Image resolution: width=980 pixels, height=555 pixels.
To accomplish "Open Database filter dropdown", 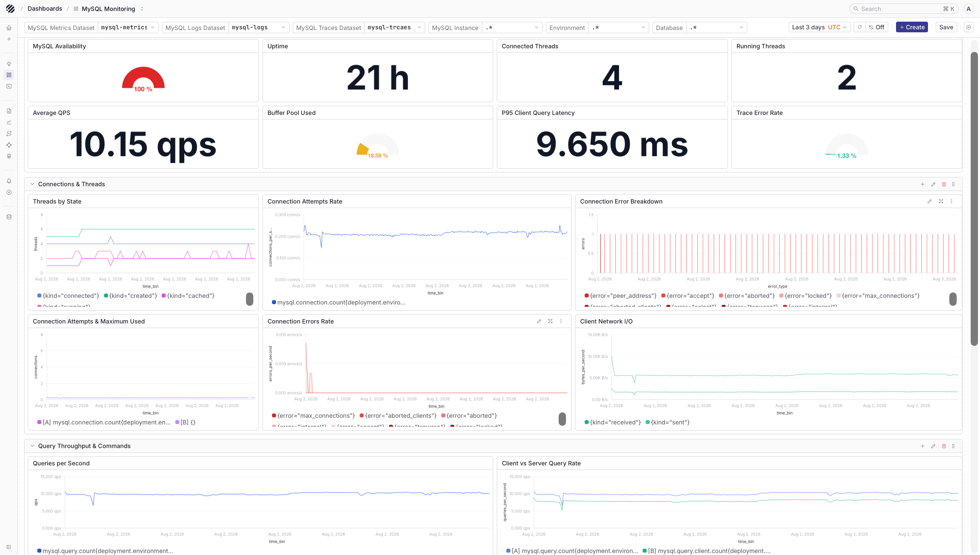I will tap(717, 27).
